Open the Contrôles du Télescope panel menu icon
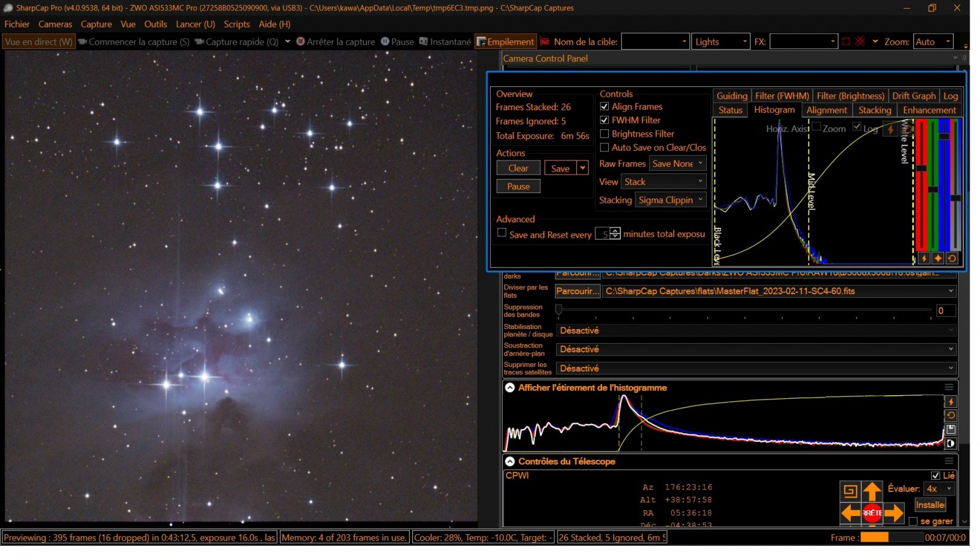This screenshot has width=980, height=560. (x=949, y=461)
